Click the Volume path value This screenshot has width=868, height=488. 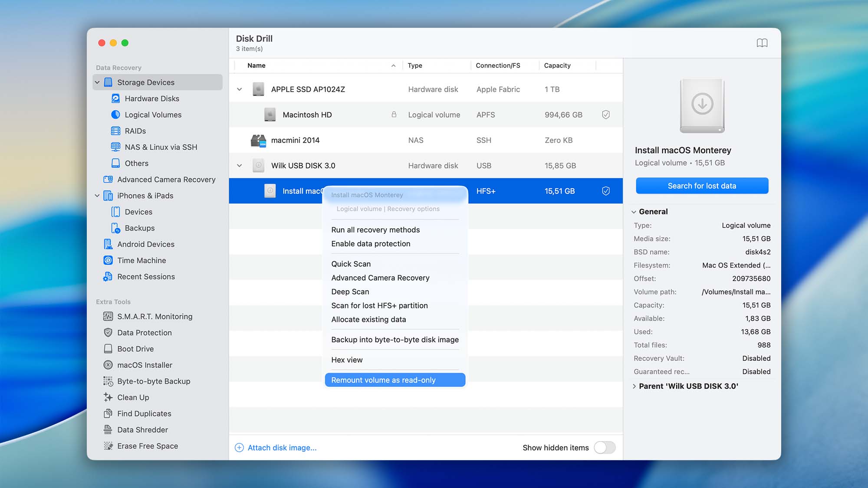pyautogui.click(x=736, y=292)
